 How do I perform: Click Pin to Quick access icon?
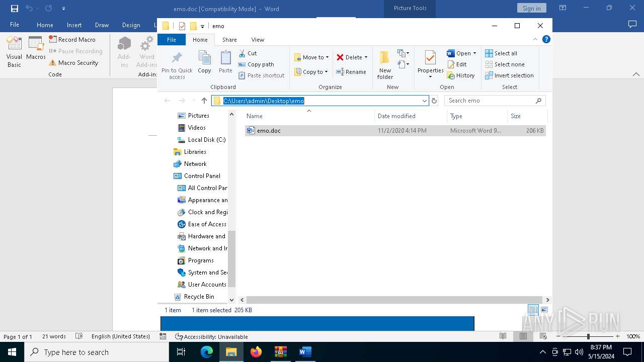click(x=177, y=58)
